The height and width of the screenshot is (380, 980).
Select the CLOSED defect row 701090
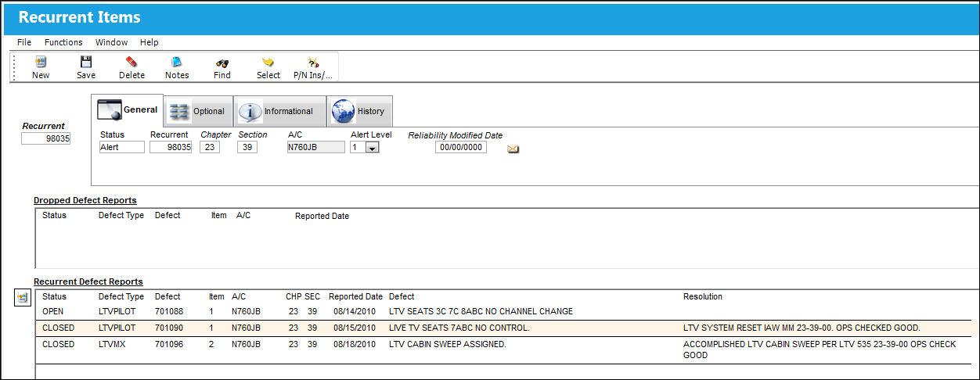pyautogui.click(x=503, y=328)
